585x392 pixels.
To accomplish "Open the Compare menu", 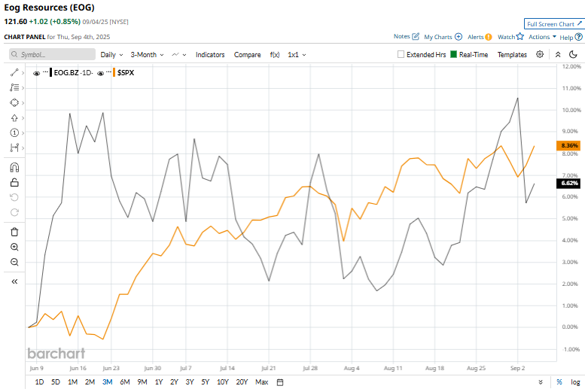I will point(248,54).
